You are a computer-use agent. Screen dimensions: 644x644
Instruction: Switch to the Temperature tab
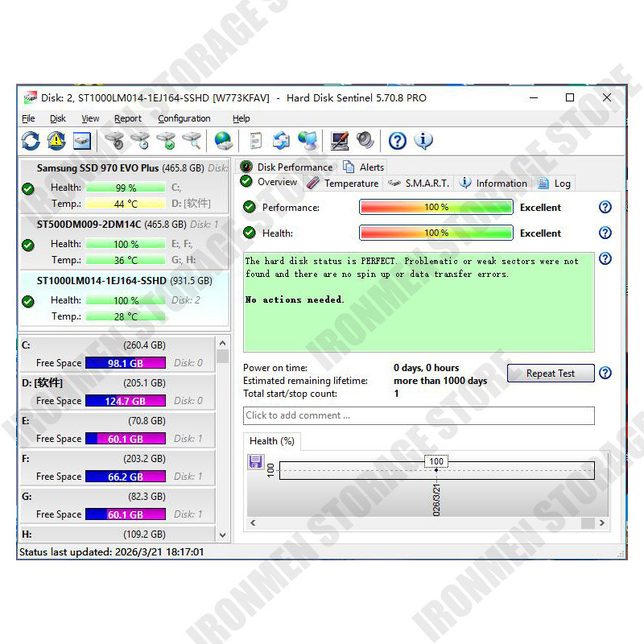pos(343,184)
